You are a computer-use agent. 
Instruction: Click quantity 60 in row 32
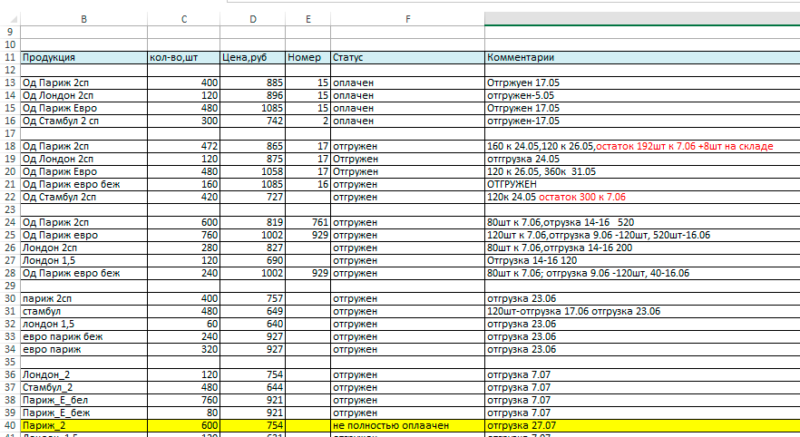184,324
